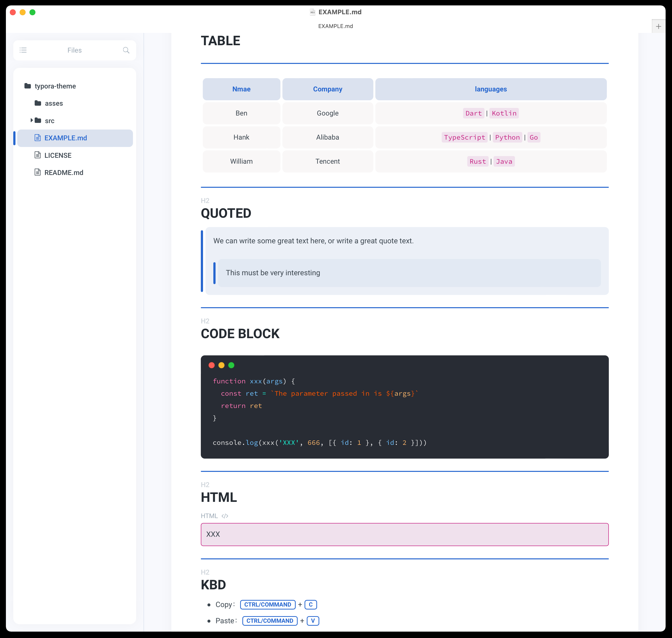Click the plus icon to add new tab
672x638 pixels.
658,27
